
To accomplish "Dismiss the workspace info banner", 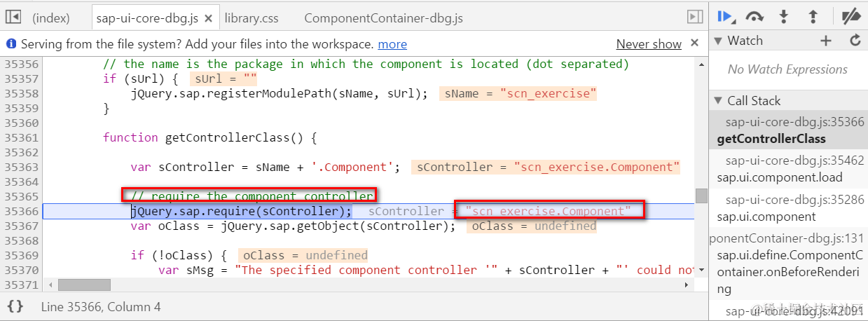I will [x=694, y=43].
